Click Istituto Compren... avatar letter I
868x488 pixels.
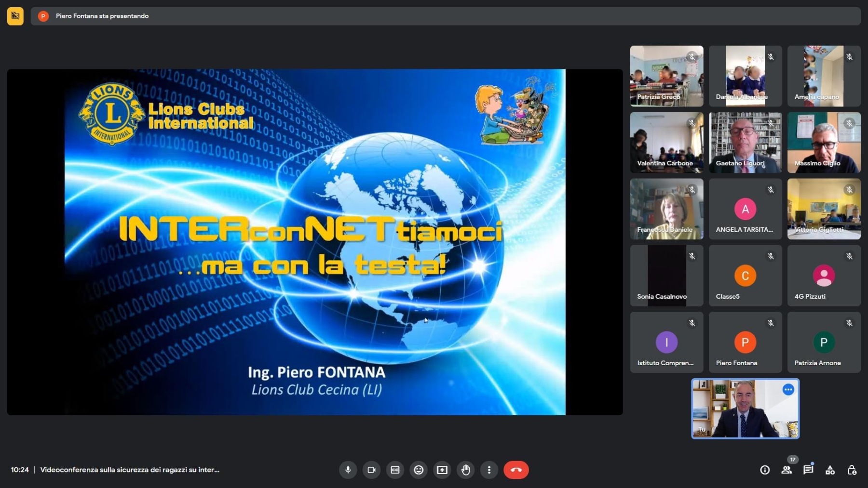click(x=666, y=342)
